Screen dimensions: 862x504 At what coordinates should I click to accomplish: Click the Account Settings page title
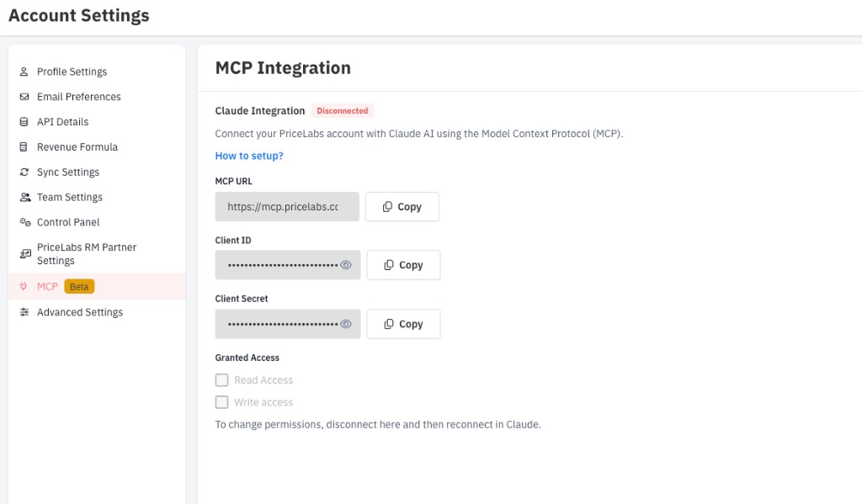tap(78, 15)
